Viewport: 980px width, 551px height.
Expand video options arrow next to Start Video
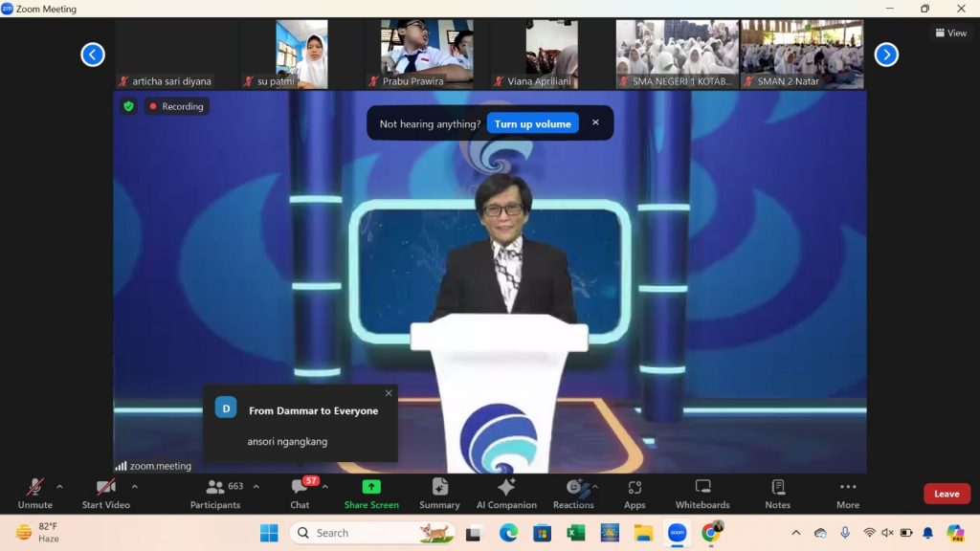[134, 486]
